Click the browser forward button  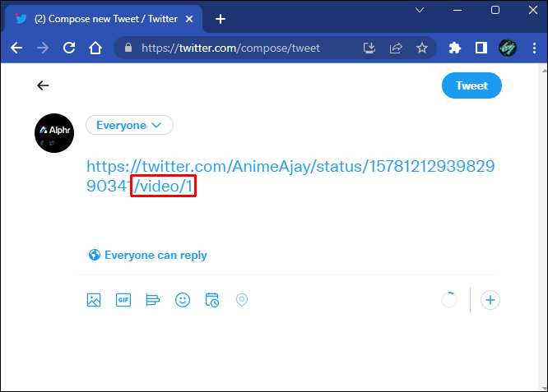click(x=43, y=48)
